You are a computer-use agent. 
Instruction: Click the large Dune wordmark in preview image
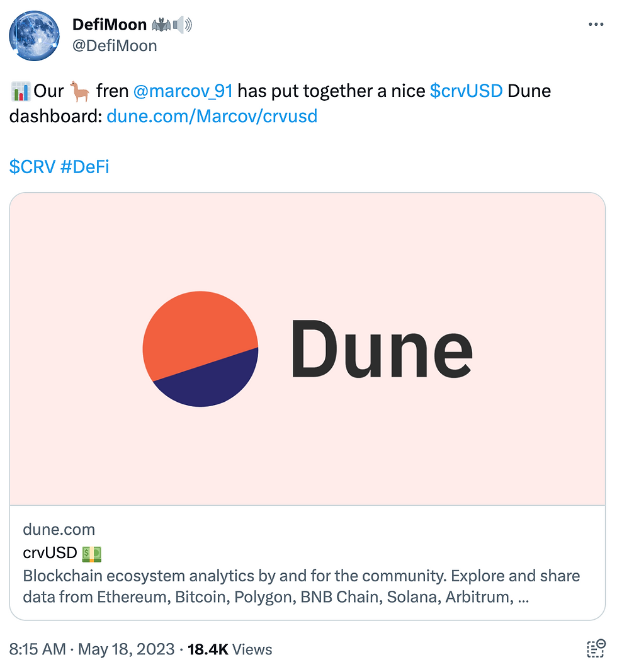381,348
